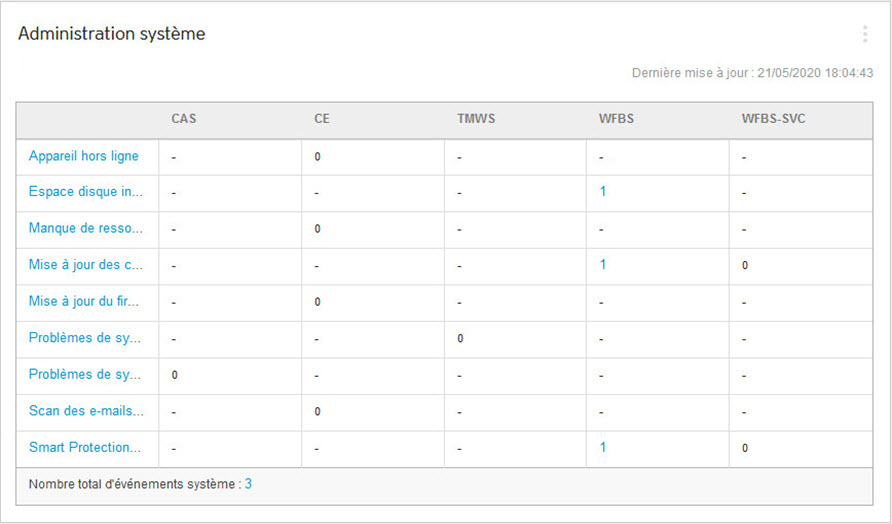Click WFBS count 1 for Espace disque

point(603,192)
